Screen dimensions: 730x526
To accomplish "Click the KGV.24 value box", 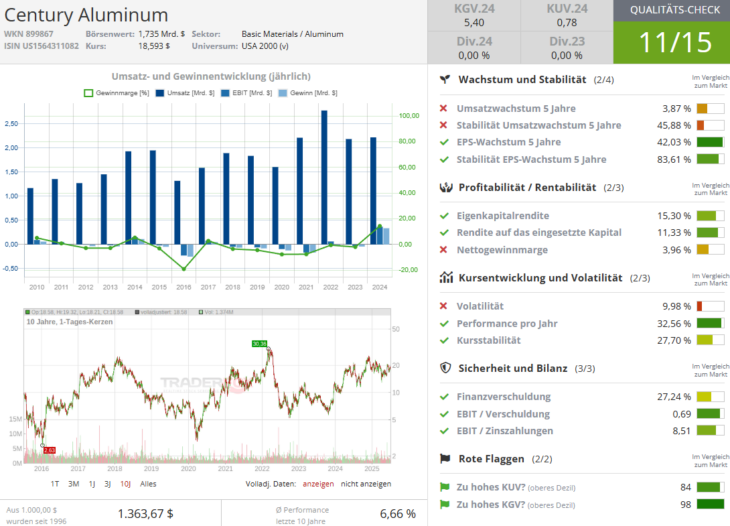I will [474, 16].
